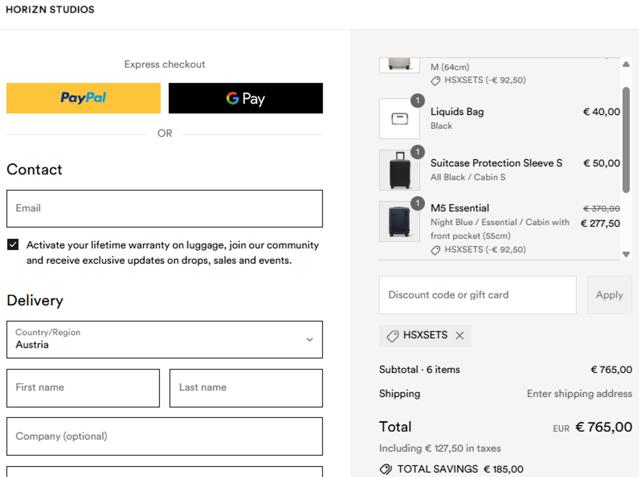Click the 'Liquids Bag' item name
Screen dimensions: 639x477
coord(457,112)
